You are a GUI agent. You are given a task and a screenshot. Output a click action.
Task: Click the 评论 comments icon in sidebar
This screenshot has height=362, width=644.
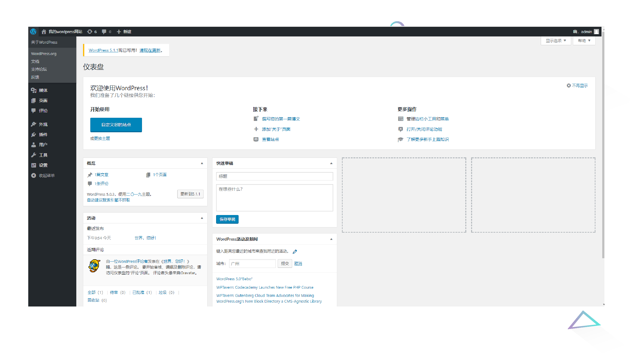point(34,111)
